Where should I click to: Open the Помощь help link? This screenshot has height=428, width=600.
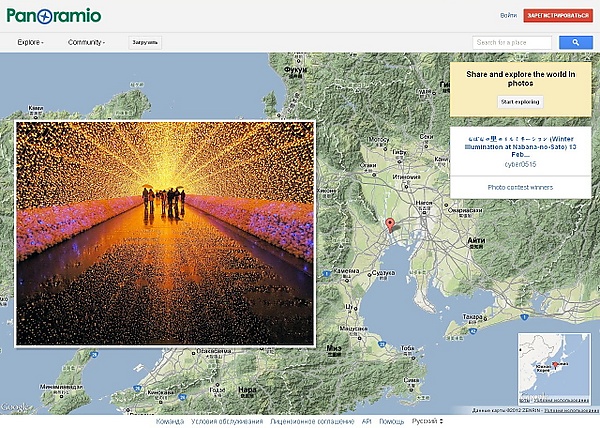(391, 422)
